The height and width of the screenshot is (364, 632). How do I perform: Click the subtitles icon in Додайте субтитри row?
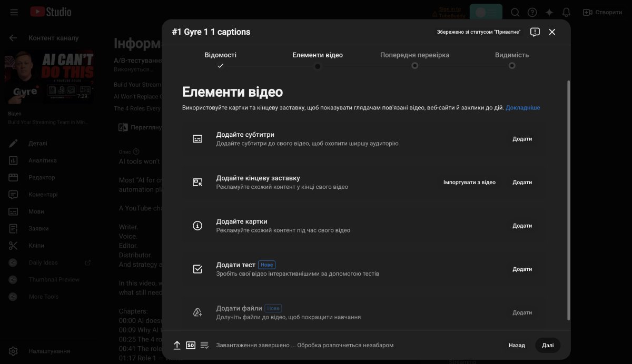(197, 139)
